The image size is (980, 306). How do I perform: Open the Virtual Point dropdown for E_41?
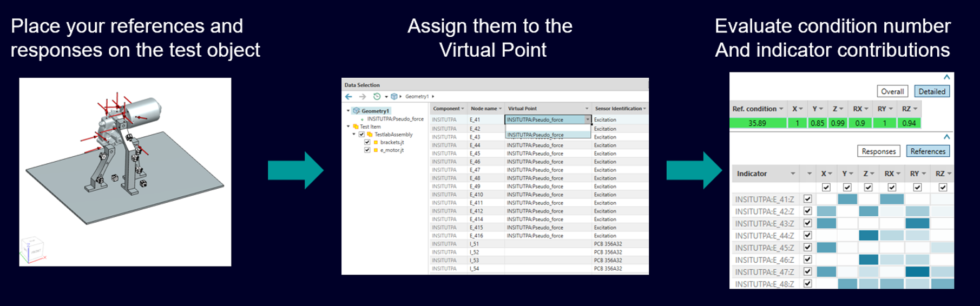coord(587,119)
